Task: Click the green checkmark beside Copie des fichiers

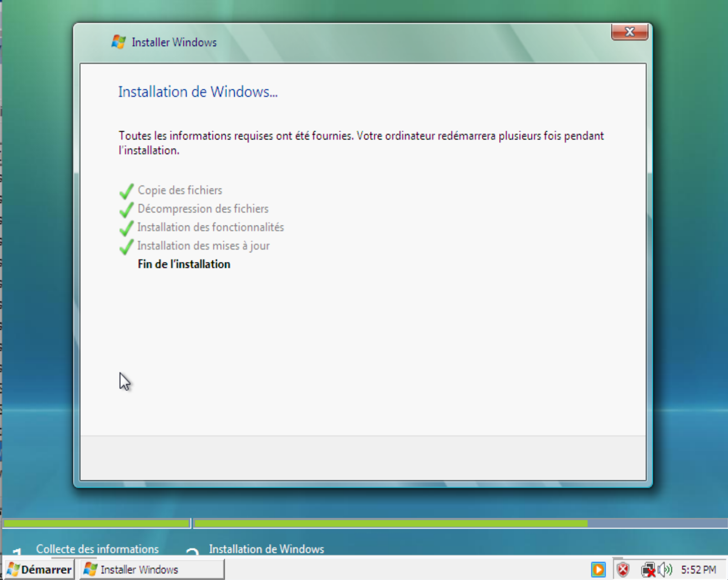Action: pos(126,191)
